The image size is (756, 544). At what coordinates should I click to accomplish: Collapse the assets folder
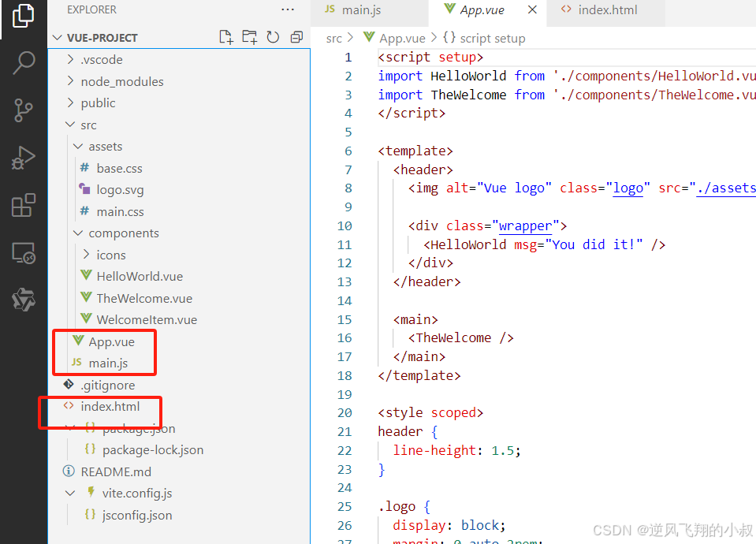coord(78,146)
